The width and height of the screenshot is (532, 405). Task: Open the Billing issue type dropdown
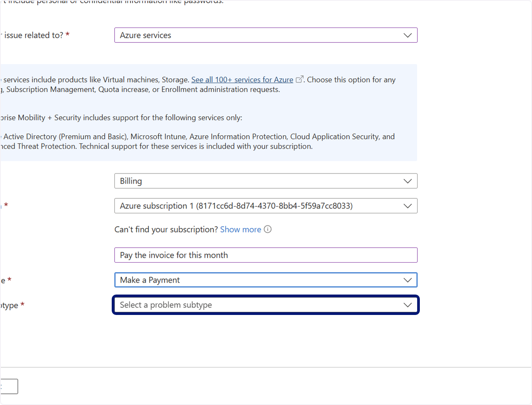tap(266, 181)
